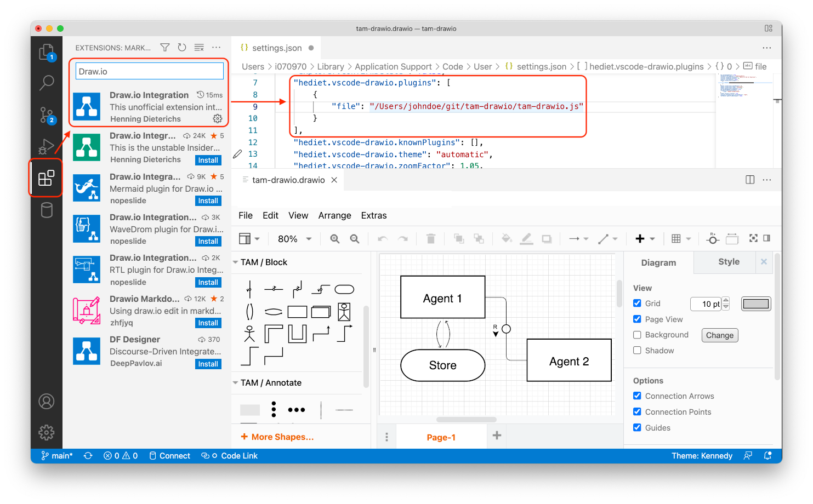The height and width of the screenshot is (504, 813).
Task: Enable the Background checkbox
Action: pos(637,335)
